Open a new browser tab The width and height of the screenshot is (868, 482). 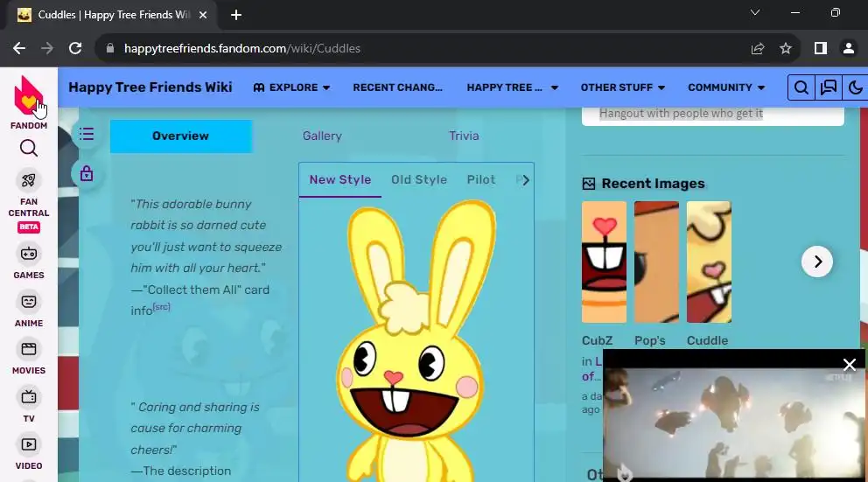tap(236, 15)
